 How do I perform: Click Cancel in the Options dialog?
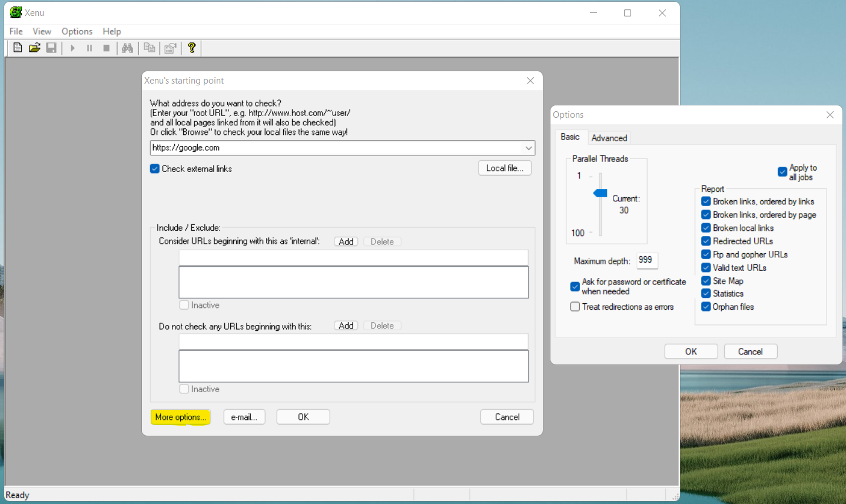click(x=751, y=352)
